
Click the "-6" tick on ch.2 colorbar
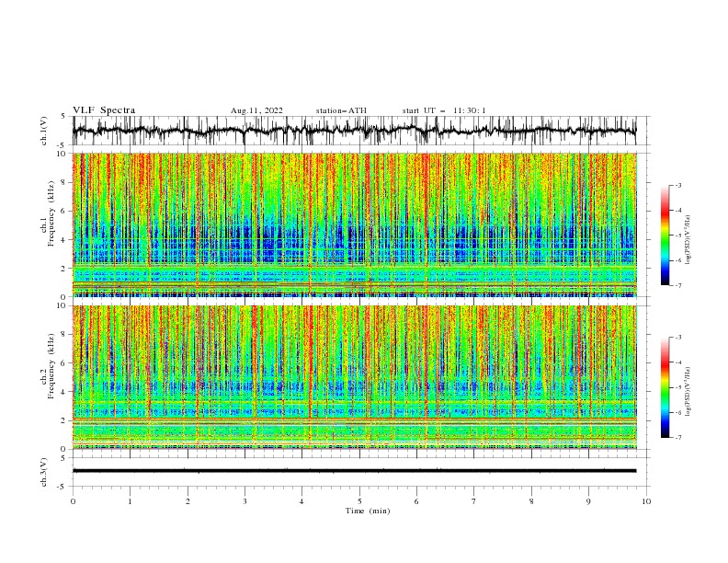678,412
